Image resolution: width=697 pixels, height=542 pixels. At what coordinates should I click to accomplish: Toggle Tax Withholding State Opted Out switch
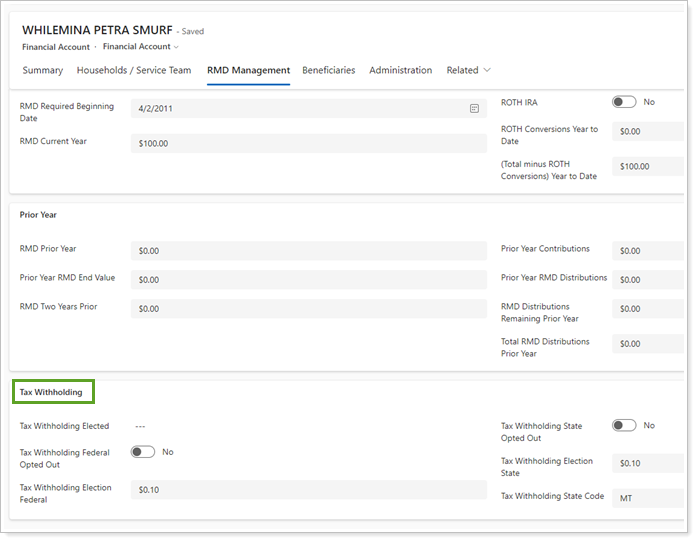coord(624,426)
